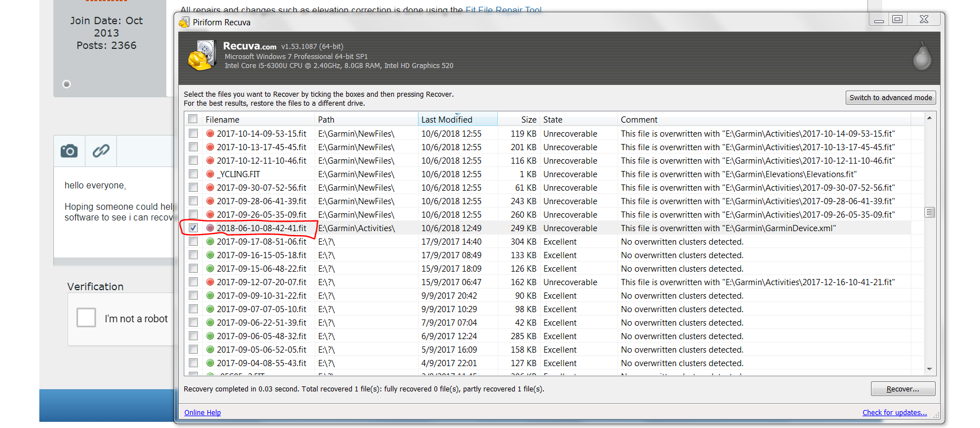The height and width of the screenshot is (428, 980).
Task: Click the insert link chain icon
Action: coord(101,151)
